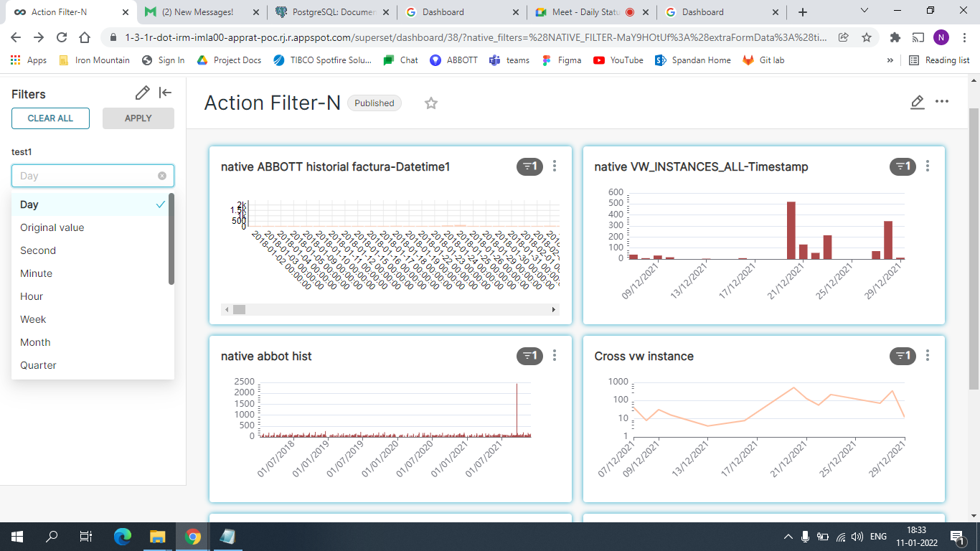Open the dashboard three-dot options menu
Screen dimensions: 980x551
tap(942, 102)
